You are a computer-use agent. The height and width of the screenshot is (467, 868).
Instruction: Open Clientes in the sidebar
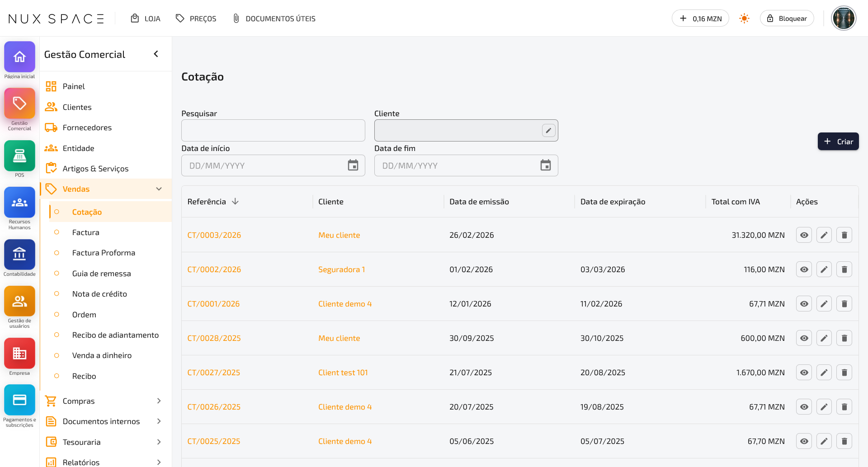coord(77,107)
